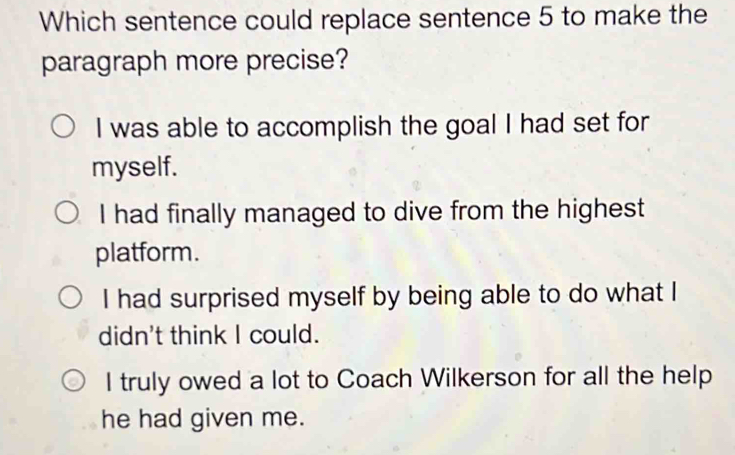The image size is (735, 455).
Task: Pick the radio button for 'surprised myself' answer
Action: [x=75, y=297]
